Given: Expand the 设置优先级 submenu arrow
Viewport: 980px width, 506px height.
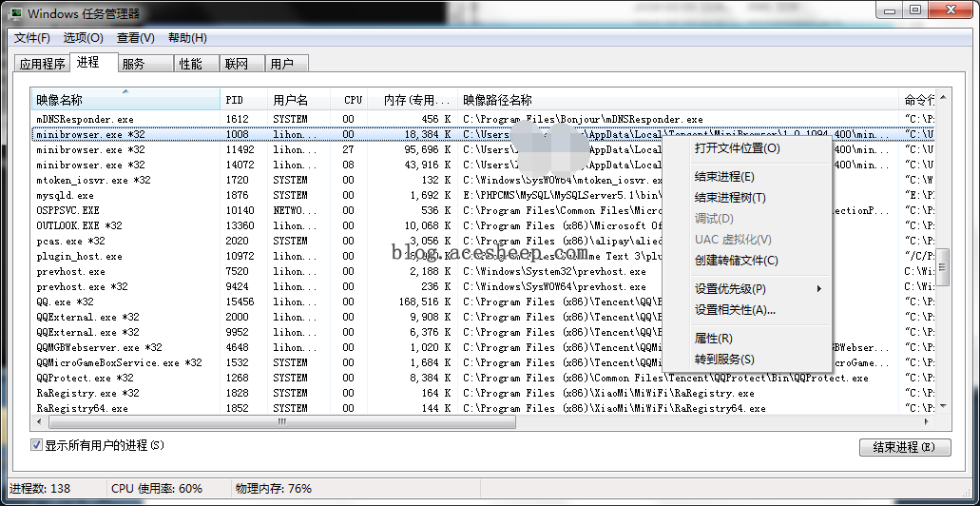Looking at the screenshot, I should pos(818,289).
